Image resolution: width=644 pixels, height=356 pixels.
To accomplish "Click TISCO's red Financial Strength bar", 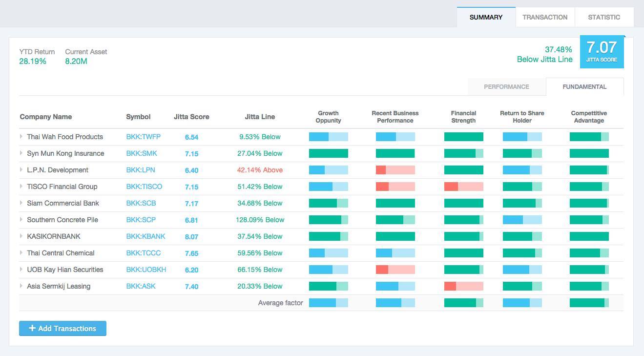I will click(464, 187).
